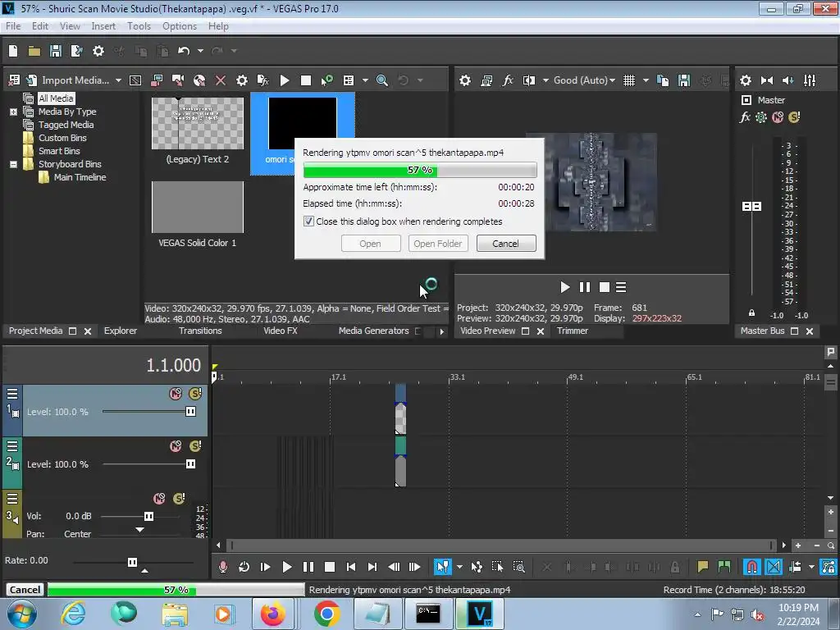This screenshot has height=630, width=840.
Task: Open media views dropdown arrow
Action: (365, 80)
